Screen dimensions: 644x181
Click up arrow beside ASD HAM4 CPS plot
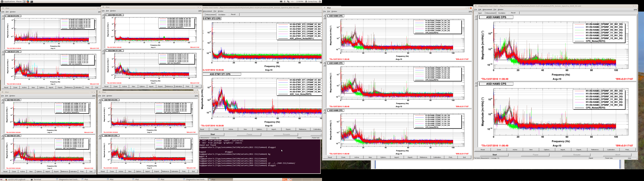325,18
